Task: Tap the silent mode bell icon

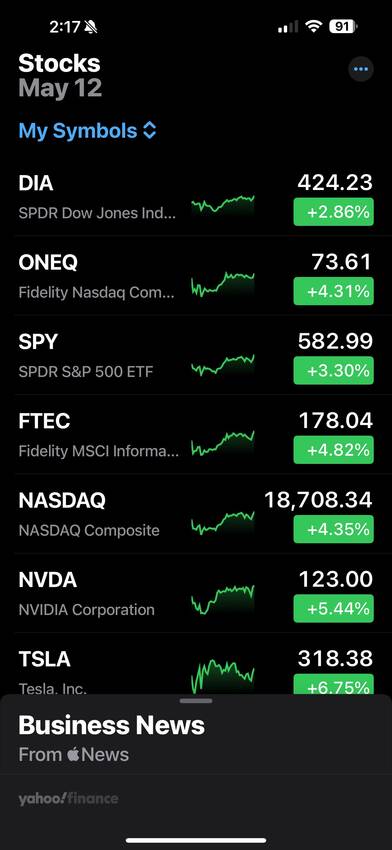Action: [91, 27]
